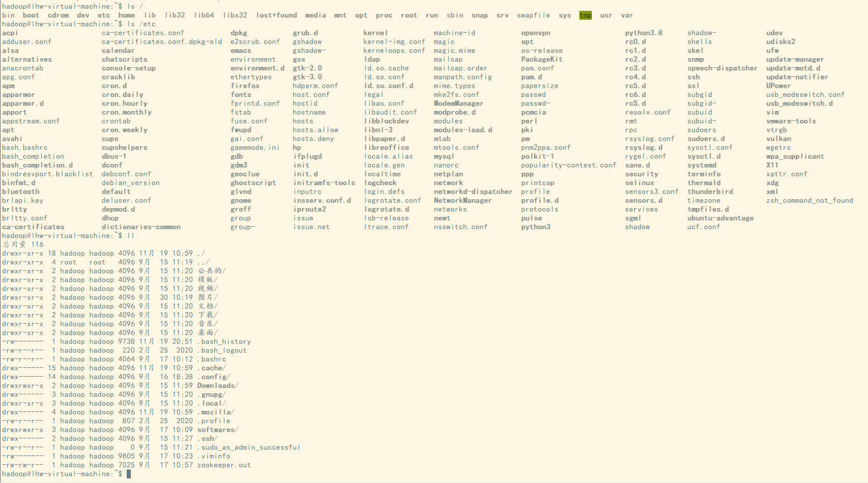Click 'initramfs-tools' directory name
This screenshot has height=483, width=868.
324,183
